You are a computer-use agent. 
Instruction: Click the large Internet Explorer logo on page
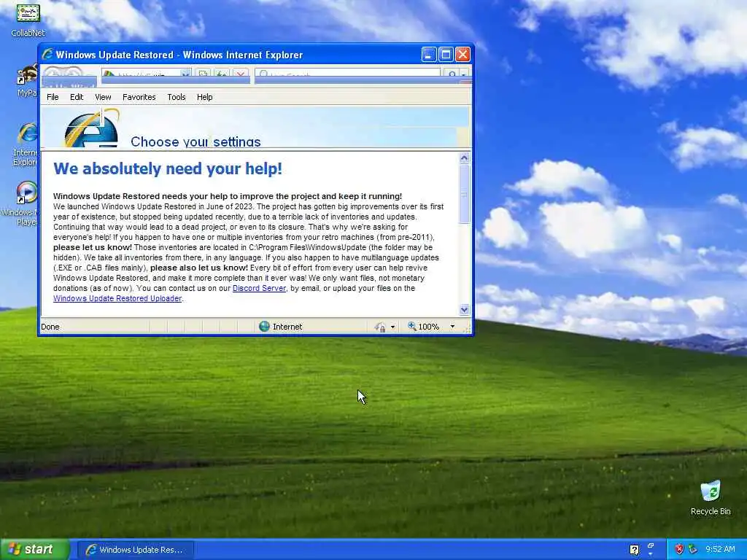(91, 128)
